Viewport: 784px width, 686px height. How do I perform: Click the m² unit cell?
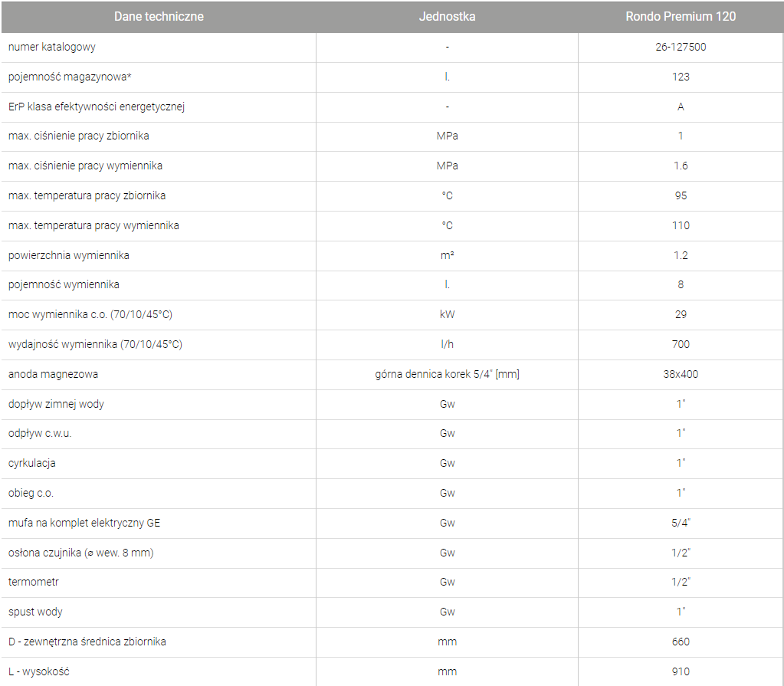447,255
